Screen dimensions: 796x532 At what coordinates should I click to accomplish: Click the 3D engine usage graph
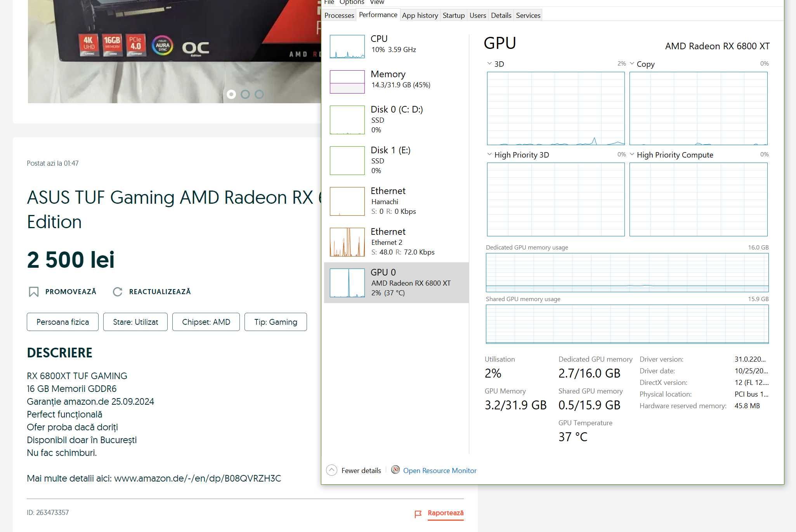(x=556, y=108)
